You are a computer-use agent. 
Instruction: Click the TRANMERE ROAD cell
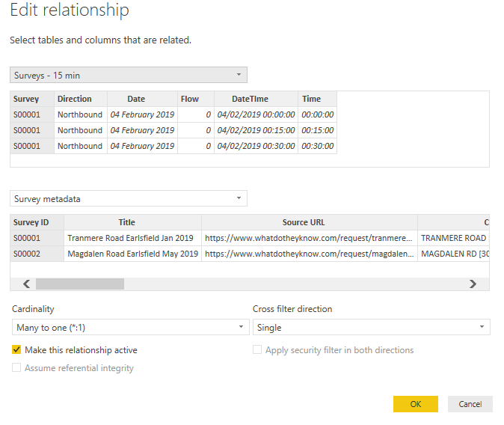[x=454, y=238]
